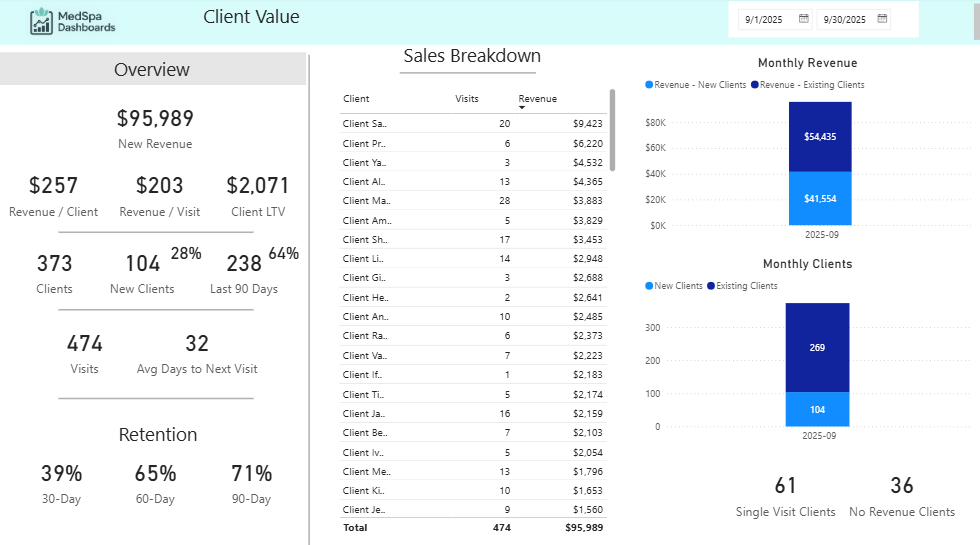The width and height of the screenshot is (980, 545).
Task: Select the $54,435 existing clients revenue bar
Action: point(820,136)
